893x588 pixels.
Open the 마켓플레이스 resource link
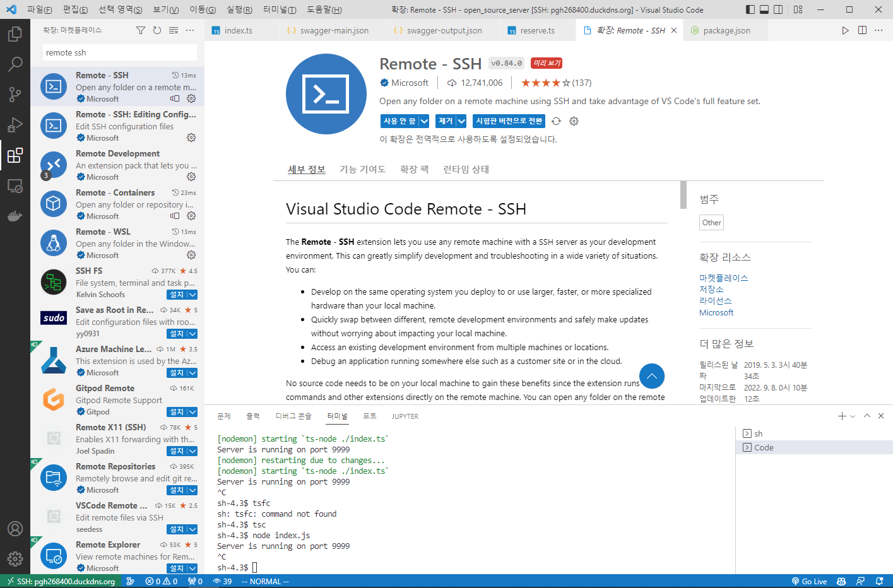723,278
